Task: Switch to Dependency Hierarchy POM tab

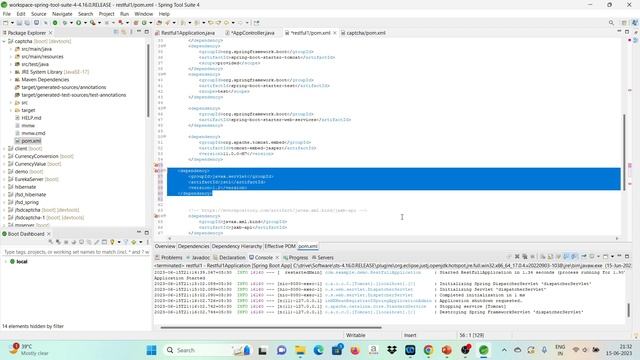Action: (x=237, y=247)
